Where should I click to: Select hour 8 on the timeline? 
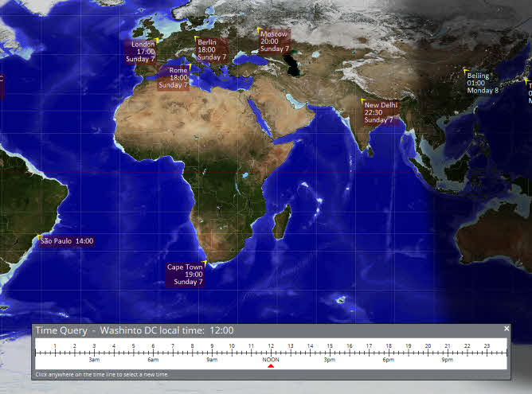point(193,346)
